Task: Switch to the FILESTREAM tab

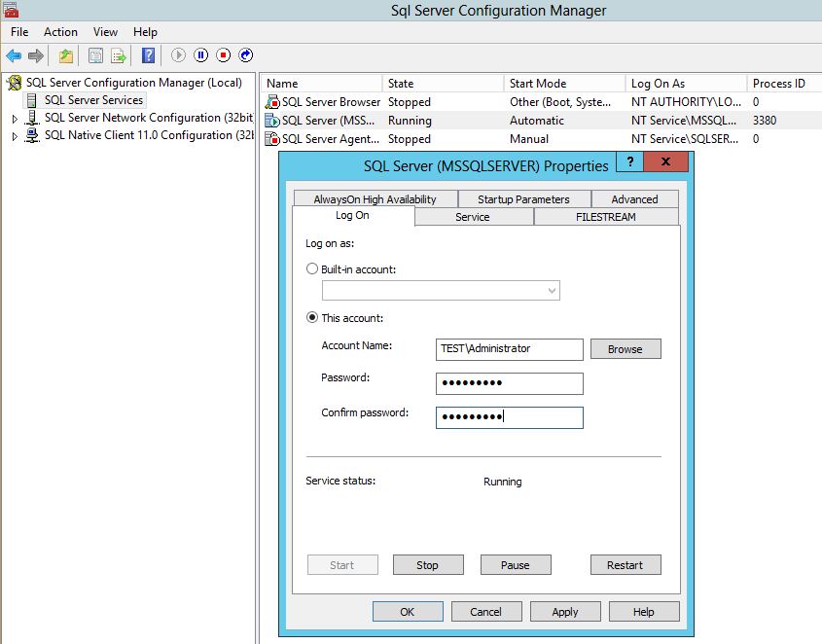Action: pos(605,217)
